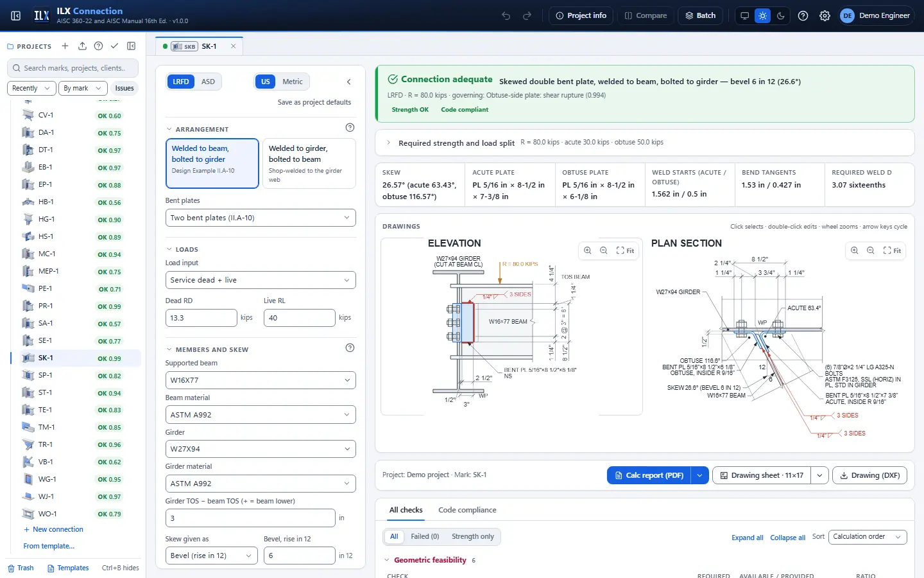Click the upload icon in Projects header
Viewport: 924px width, 578px height.
[x=82, y=46]
